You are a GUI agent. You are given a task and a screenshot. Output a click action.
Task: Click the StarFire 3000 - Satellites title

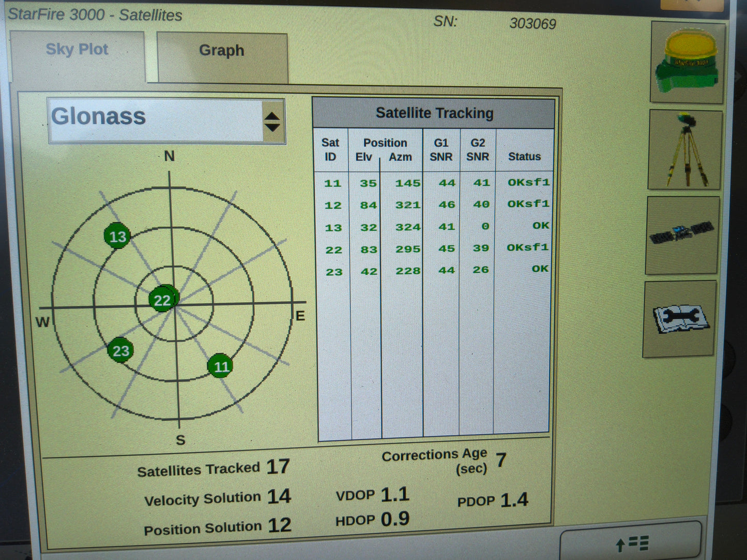pos(95,14)
